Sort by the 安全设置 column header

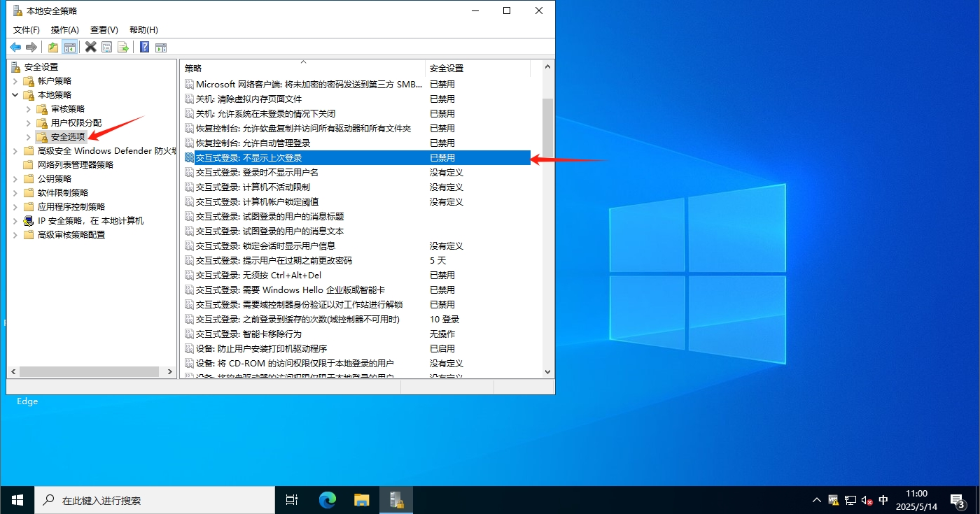click(x=478, y=69)
